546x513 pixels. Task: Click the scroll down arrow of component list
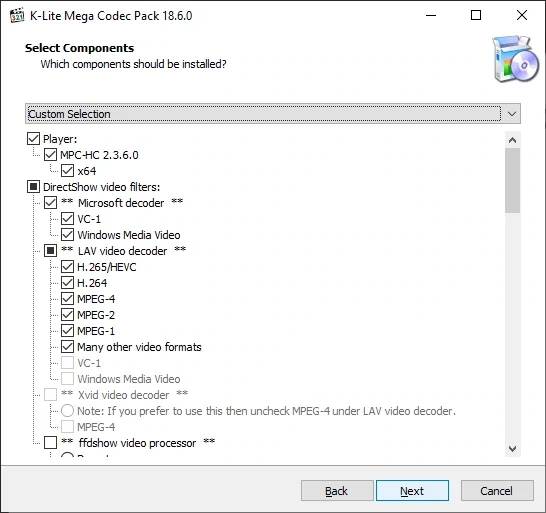coord(512,449)
